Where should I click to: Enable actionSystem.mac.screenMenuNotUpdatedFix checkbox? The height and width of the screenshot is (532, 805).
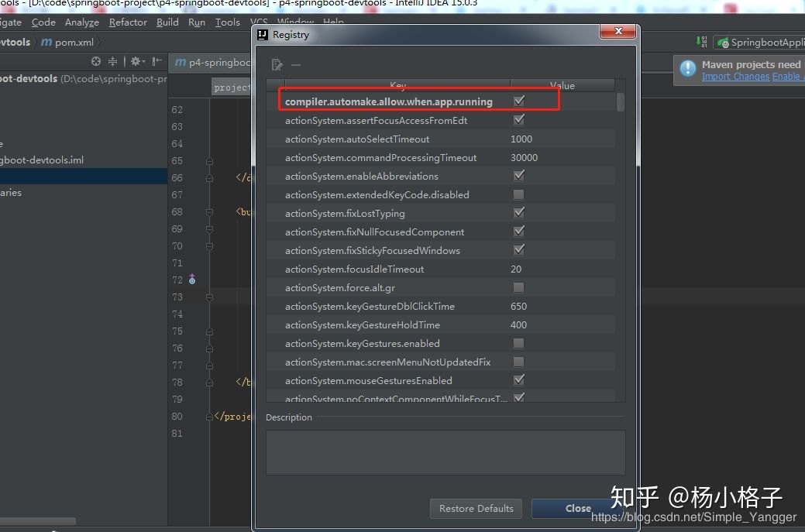click(x=519, y=362)
